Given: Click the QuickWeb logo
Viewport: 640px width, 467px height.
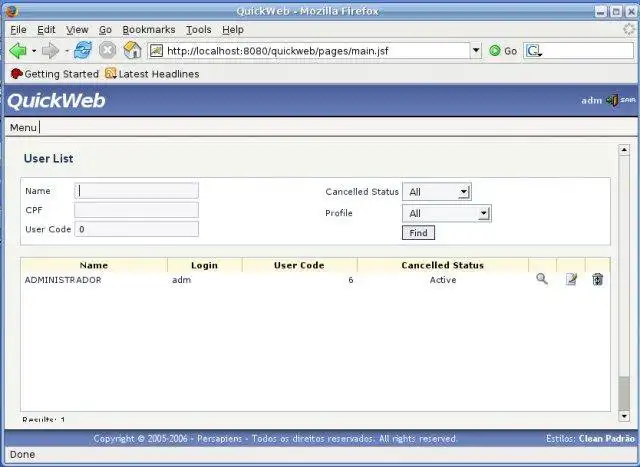Looking at the screenshot, I should (x=56, y=100).
